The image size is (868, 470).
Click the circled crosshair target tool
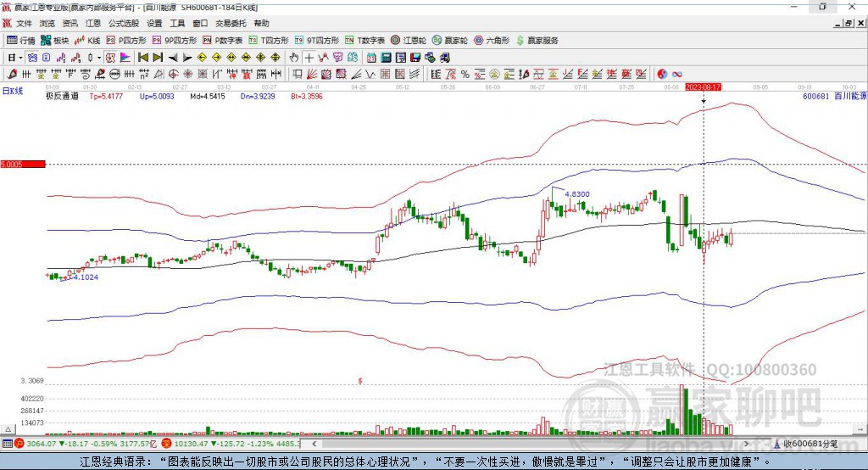tap(173, 75)
